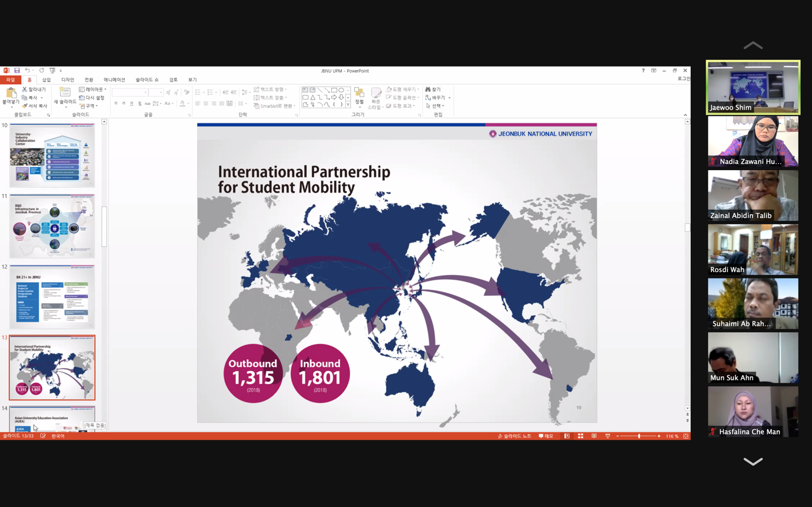Click the Save icon in quick access toolbar
This screenshot has width=812, height=507.
click(x=17, y=71)
